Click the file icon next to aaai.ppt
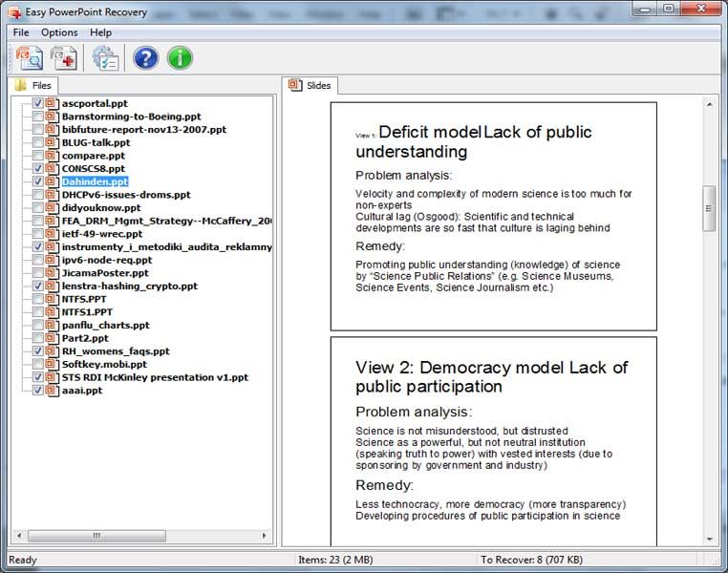The image size is (728, 573). point(52,391)
